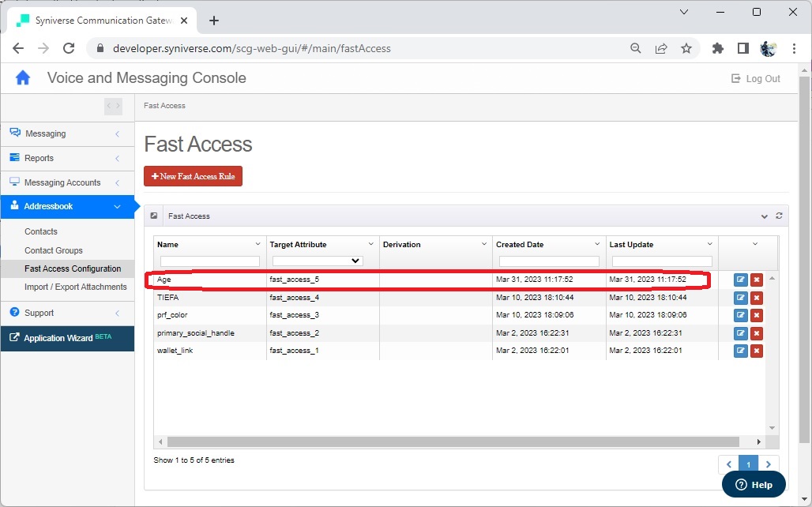812x507 pixels.
Task: Edit the Age fast access rule
Action: coord(741,280)
